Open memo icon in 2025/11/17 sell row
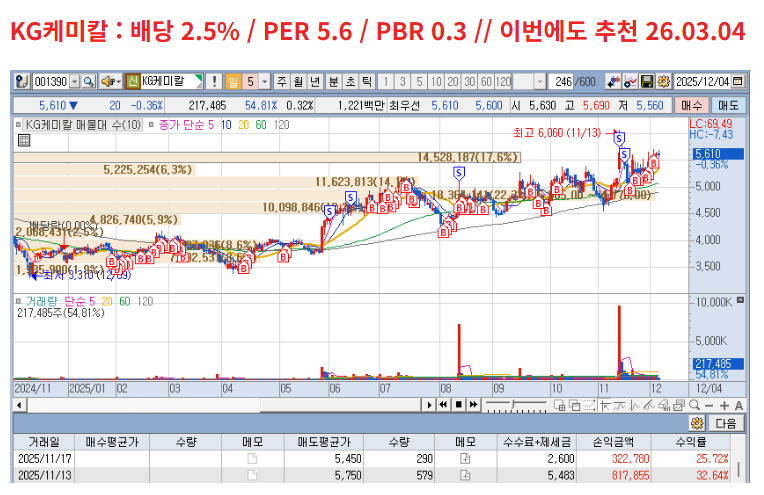Image resolution: width=764 pixels, height=495 pixels. coord(465,458)
